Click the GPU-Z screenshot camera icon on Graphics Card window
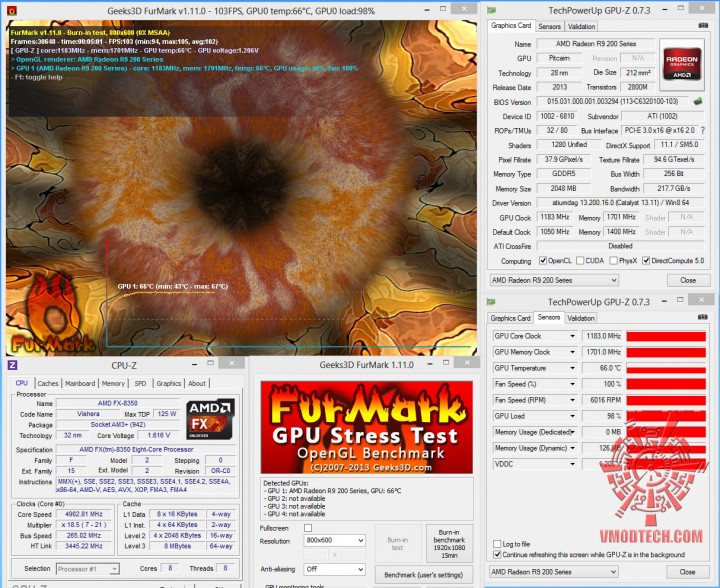Image resolution: width=720 pixels, height=588 pixels. point(703,26)
